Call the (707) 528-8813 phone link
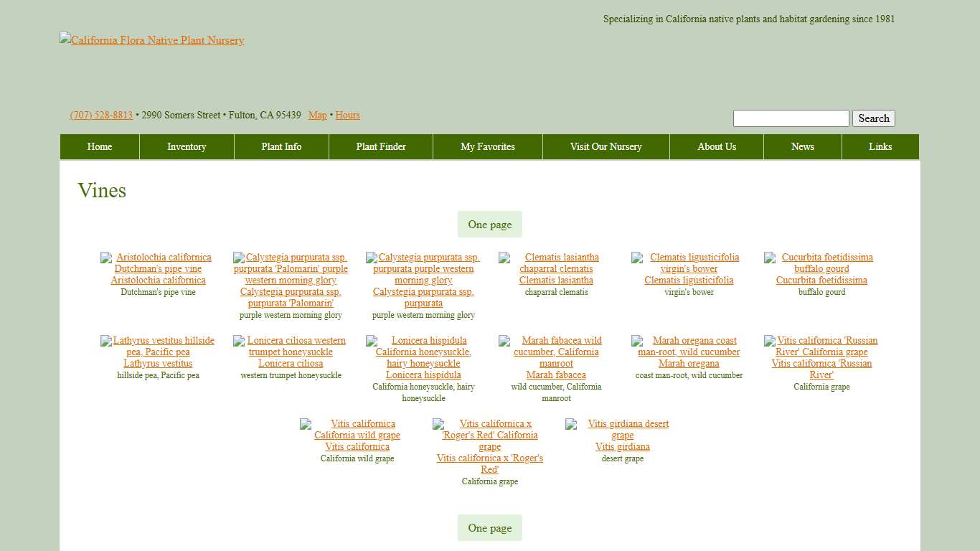This screenshot has width=980, height=551. (x=101, y=115)
